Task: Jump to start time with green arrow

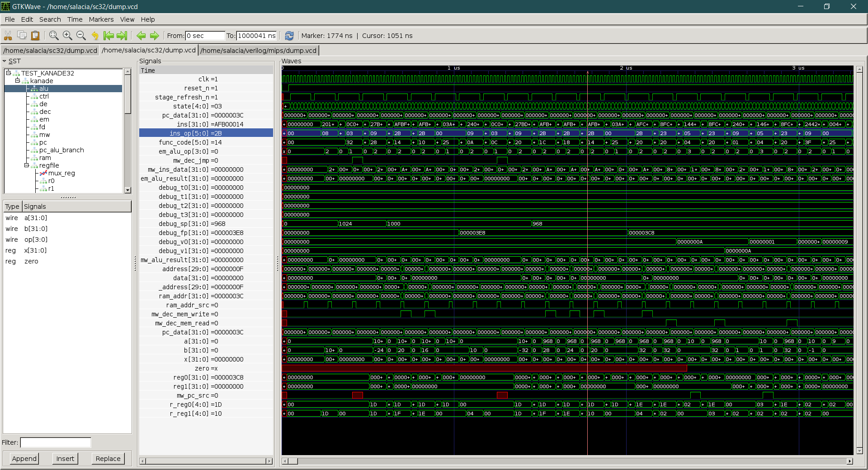Action: (x=108, y=36)
